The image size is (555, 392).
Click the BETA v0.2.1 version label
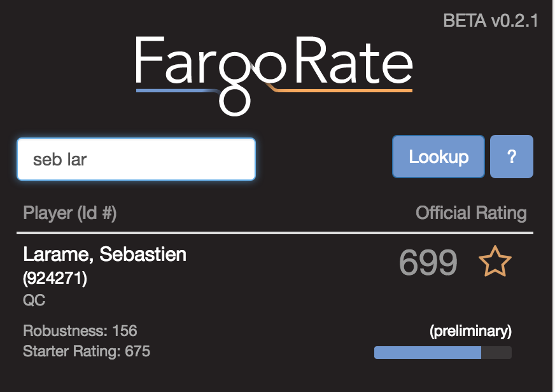[491, 21]
